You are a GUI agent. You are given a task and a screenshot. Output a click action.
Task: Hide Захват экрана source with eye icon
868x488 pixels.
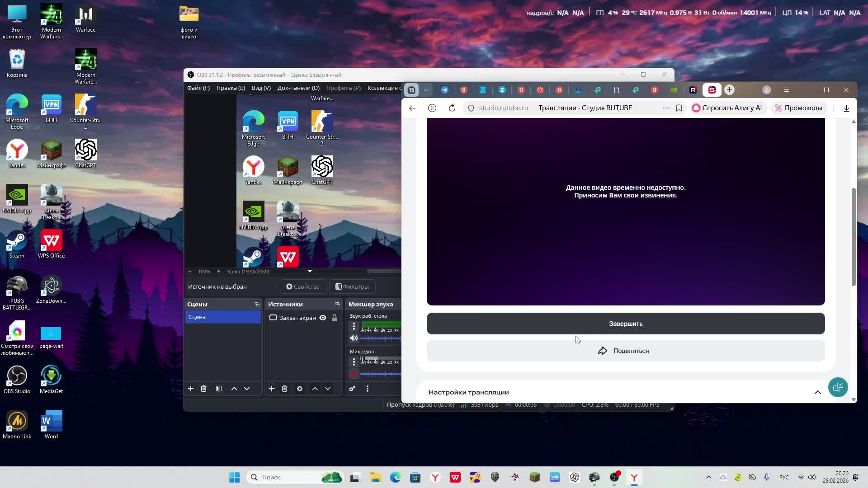[323, 318]
